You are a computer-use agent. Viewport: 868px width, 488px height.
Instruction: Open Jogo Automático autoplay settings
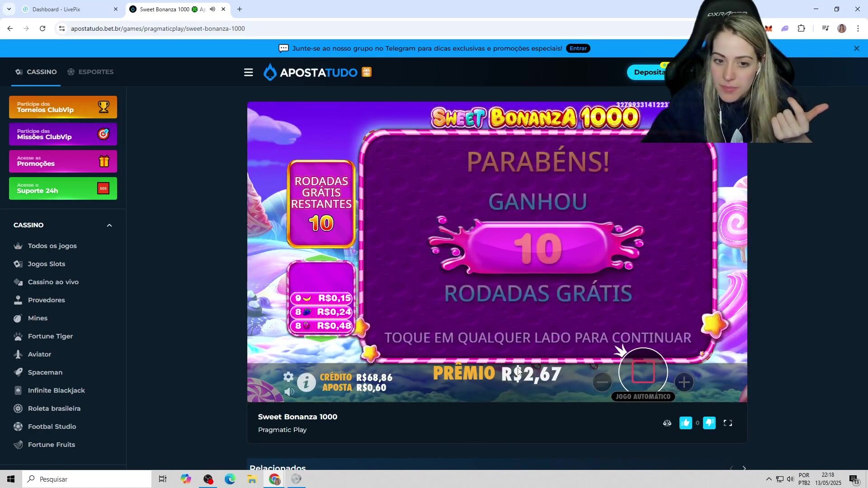click(x=643, y=397)
